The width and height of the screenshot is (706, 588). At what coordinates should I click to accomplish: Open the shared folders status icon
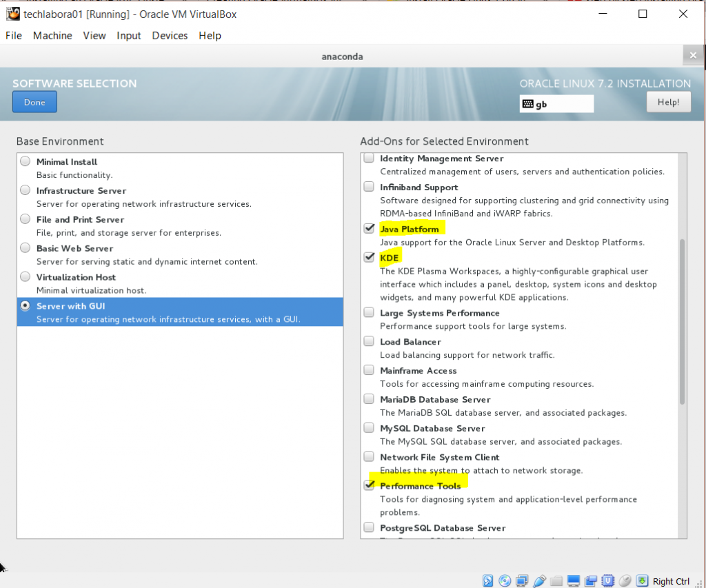pyautogui.click(x=557, y=581)
